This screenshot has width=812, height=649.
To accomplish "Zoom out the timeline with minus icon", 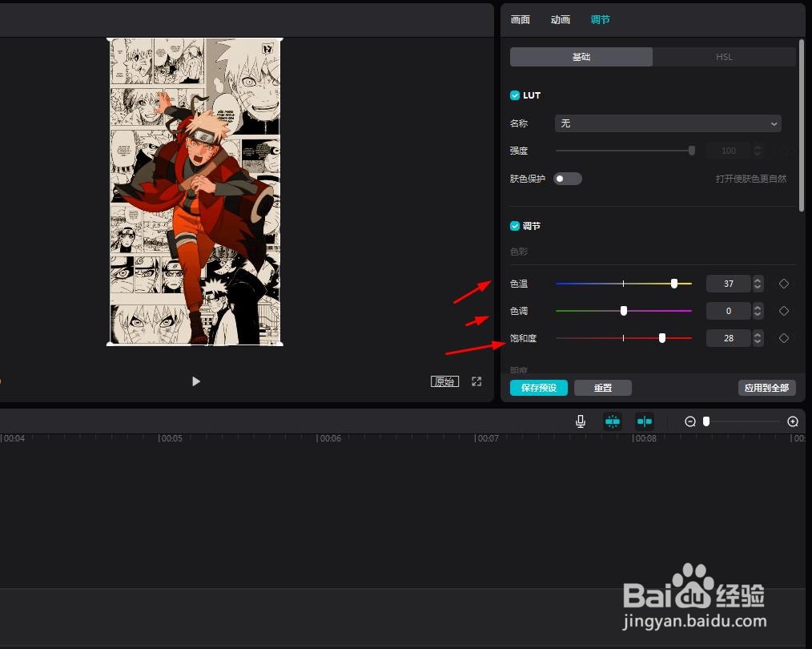I will 689,421.
